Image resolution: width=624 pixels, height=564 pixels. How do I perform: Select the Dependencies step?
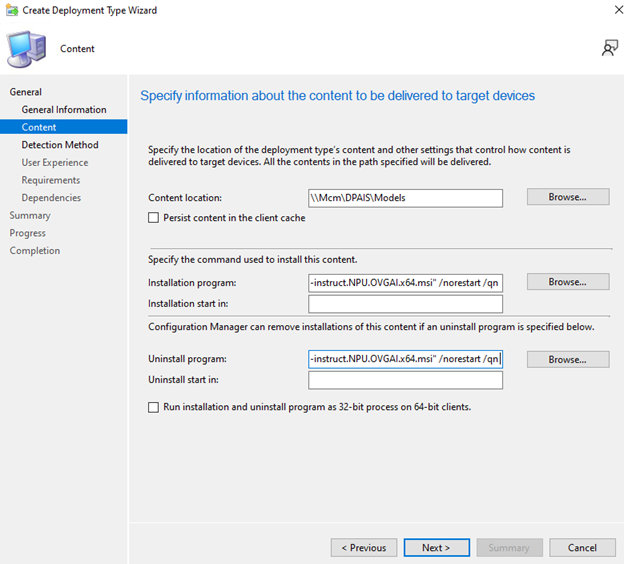coord(51,198)
